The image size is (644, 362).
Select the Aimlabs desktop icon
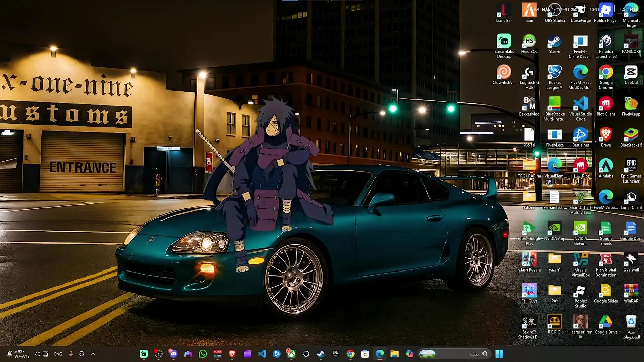[x=606, y=169]
